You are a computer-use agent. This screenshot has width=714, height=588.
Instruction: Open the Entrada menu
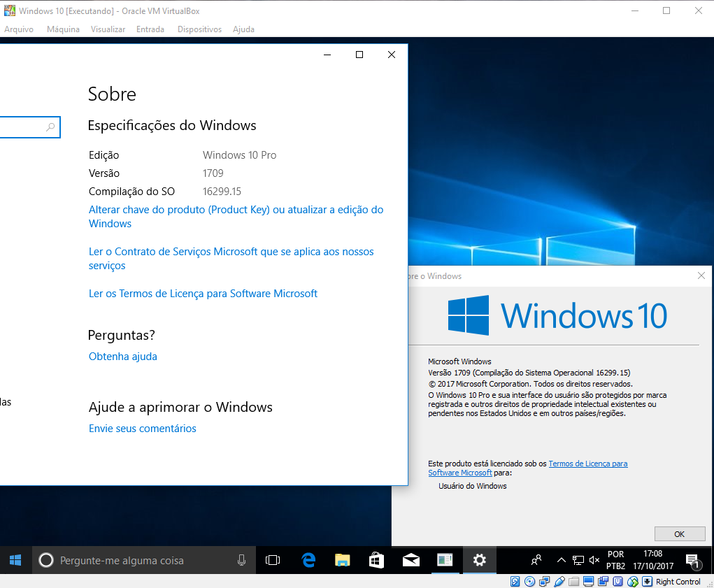(150, 29)
